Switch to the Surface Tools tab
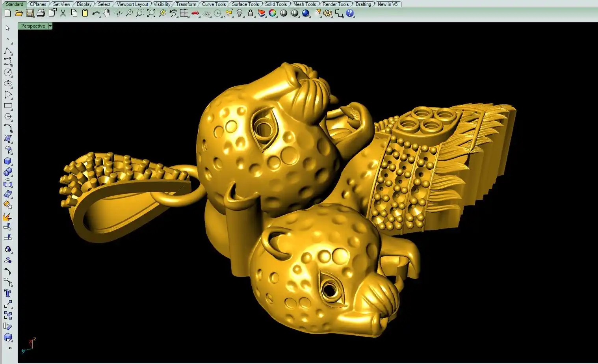Screen dimensions: 598x364 [245, 4]
